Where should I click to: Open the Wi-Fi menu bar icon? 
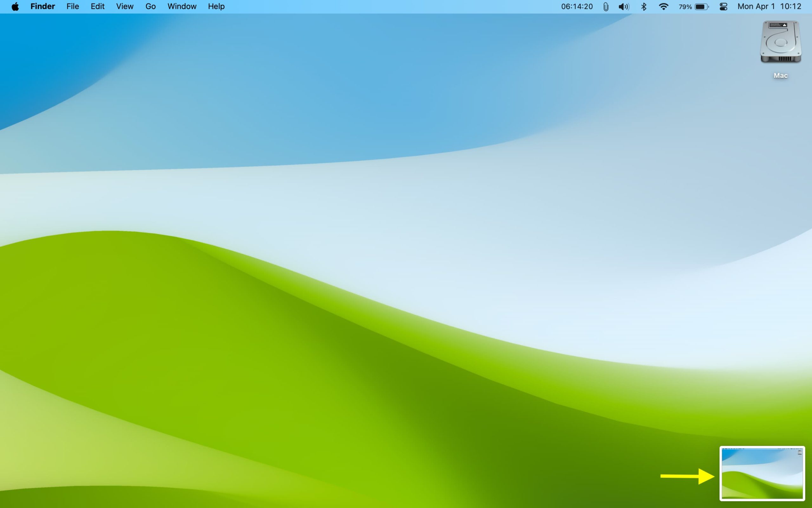[663, 7]
